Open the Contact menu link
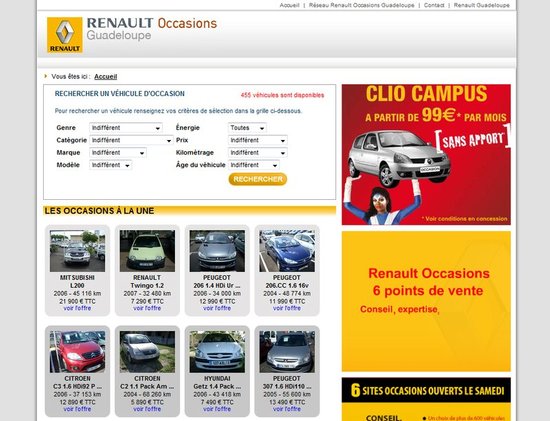 click(434, 5)
